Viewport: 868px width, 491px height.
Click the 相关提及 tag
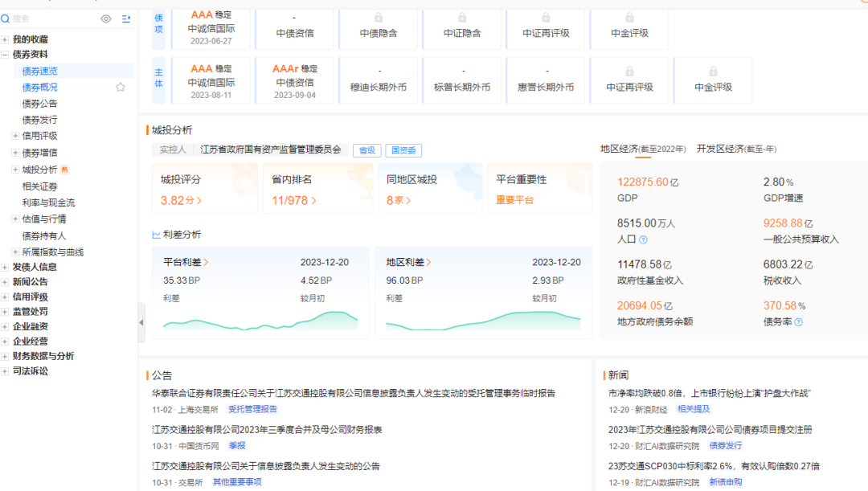coord(694,409)
